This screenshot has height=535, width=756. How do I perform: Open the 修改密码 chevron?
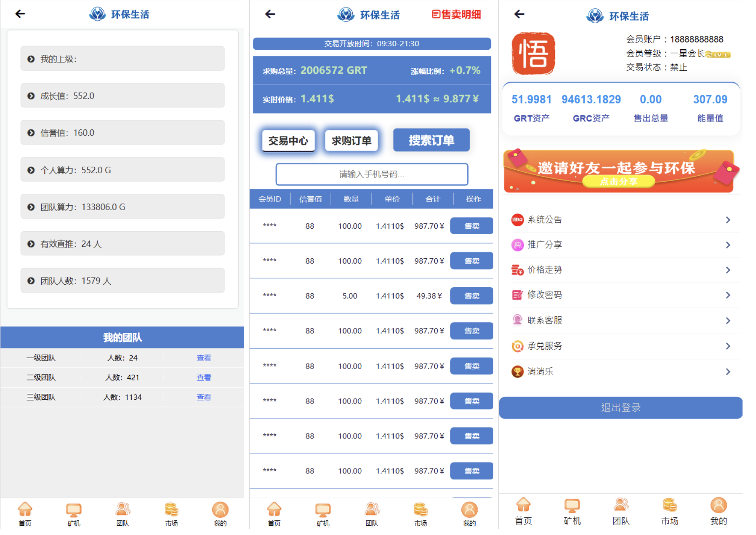[x=728, y=295]
